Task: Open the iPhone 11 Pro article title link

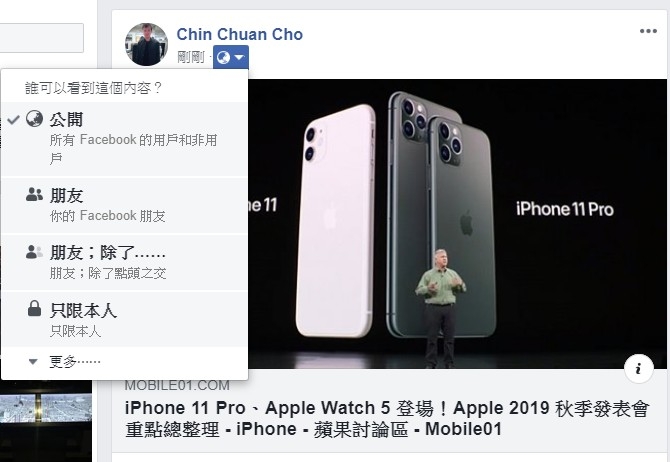Action: [x=387, y=418]
